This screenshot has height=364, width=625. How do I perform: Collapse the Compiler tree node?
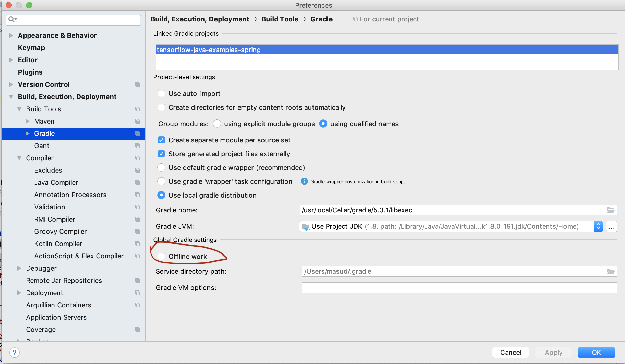(x=19, y=158)
